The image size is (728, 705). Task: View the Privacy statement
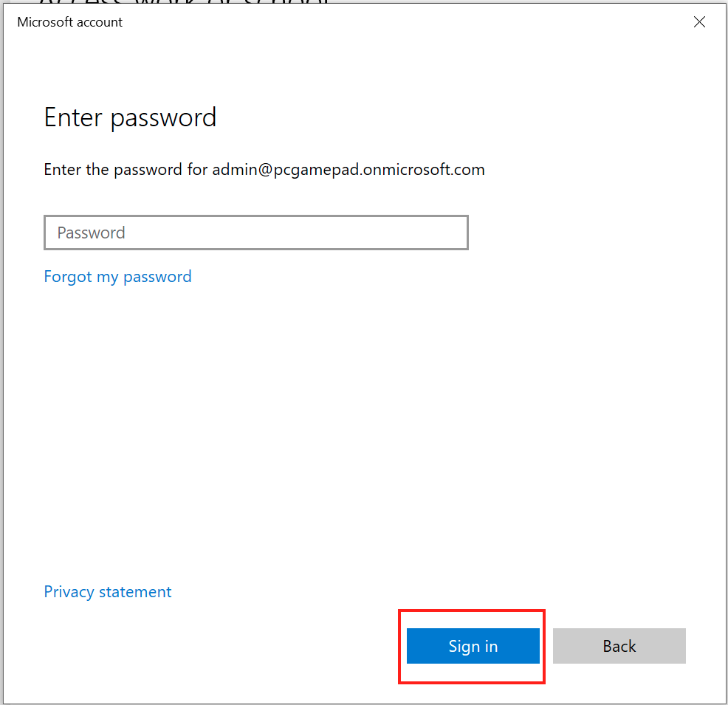[x=108, y=592]
